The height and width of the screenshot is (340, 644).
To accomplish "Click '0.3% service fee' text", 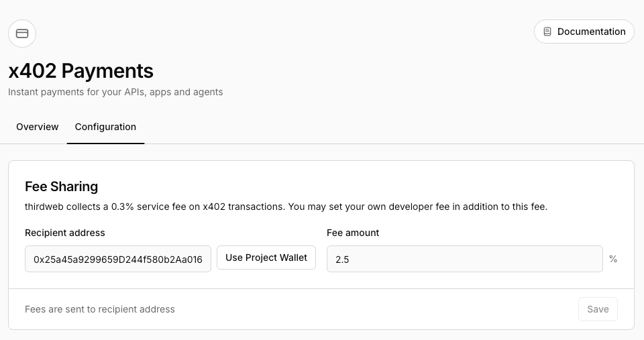I will (144, 207).
